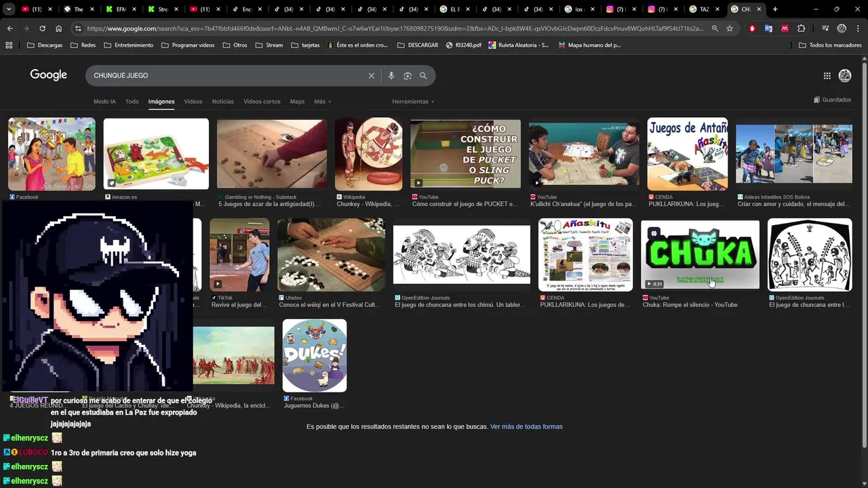Viewport: 868px width, 488px height.
Task: Reload the current page
Action: pos(42,28)
